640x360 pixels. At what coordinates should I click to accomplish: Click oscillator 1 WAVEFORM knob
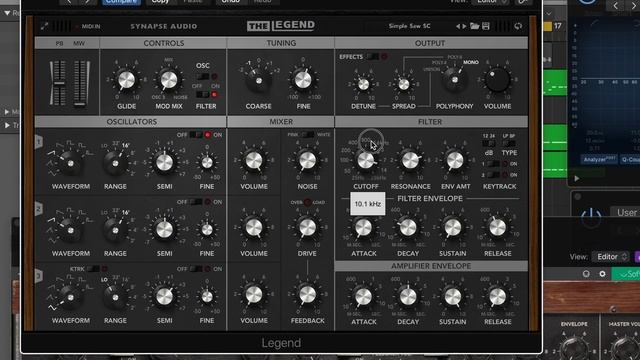[x=71, y=163]
